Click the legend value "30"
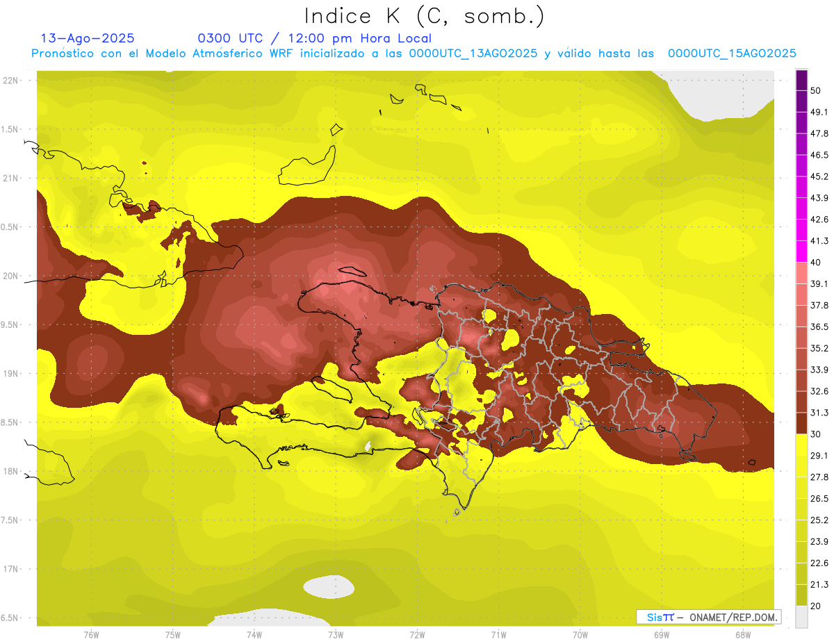 pyautogui.click(x=816, y=434)
